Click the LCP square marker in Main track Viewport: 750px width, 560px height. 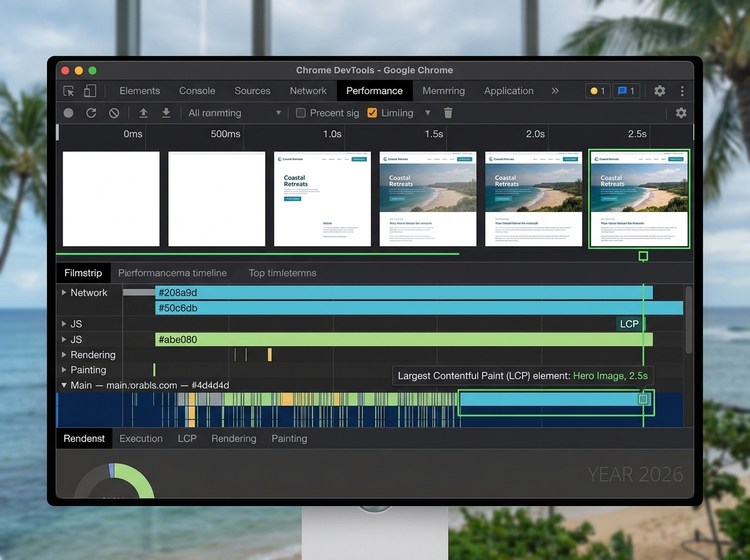pyautogui.click(x=643, y=399)
